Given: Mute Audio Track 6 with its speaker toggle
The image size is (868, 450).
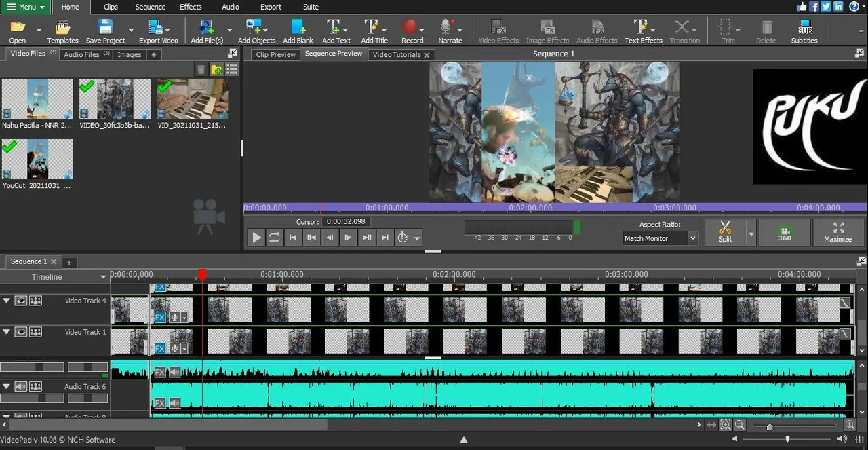Looking at the screenshot, I should coord(21,387).
